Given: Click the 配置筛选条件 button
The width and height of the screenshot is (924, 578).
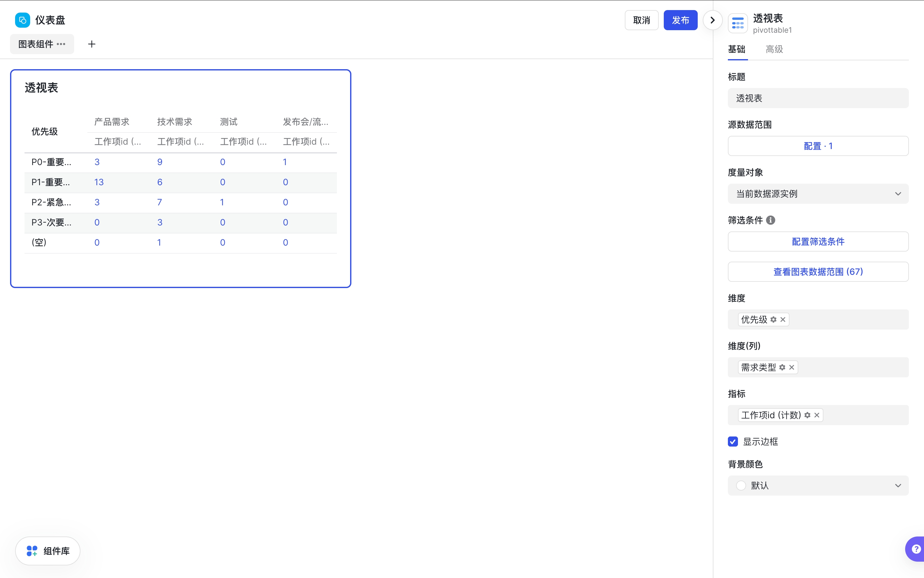Looking at the screenshot, I should pos(818,242).
